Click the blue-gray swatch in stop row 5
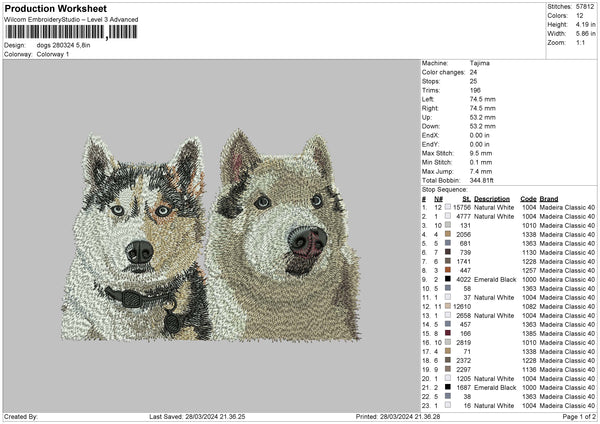600x424 pixels. (x=448, y=243)
